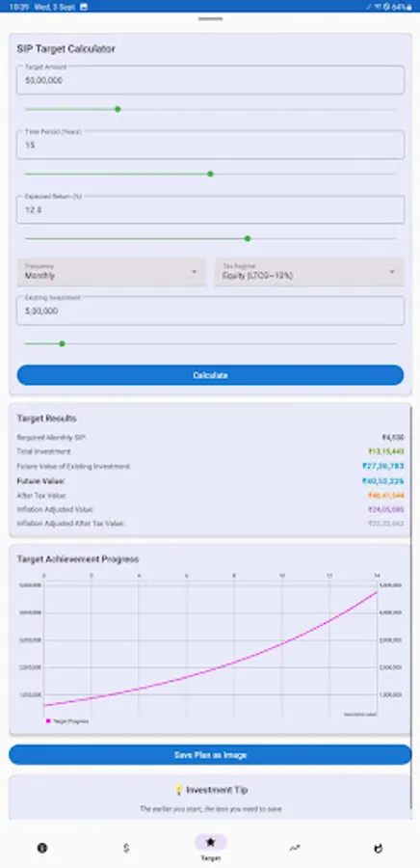Click the Target Results heading
420x868 pixels.
coord(47,418)
